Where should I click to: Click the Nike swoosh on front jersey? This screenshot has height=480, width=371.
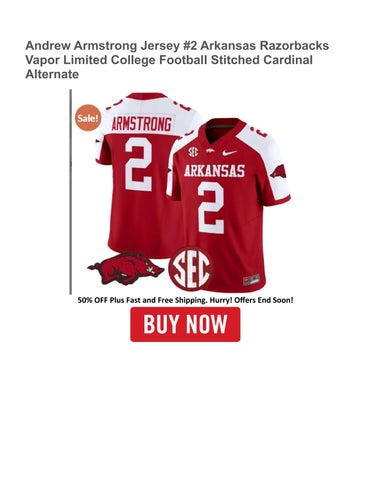click(229, 153)
